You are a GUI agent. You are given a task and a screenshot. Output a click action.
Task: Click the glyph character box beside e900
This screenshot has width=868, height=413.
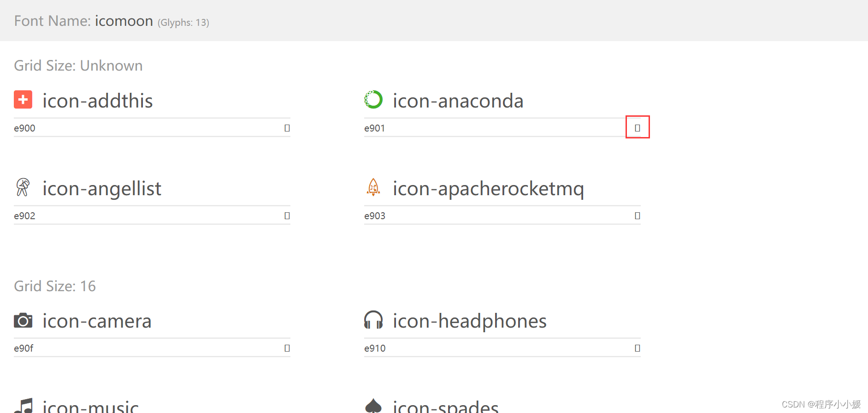(287, 128)
